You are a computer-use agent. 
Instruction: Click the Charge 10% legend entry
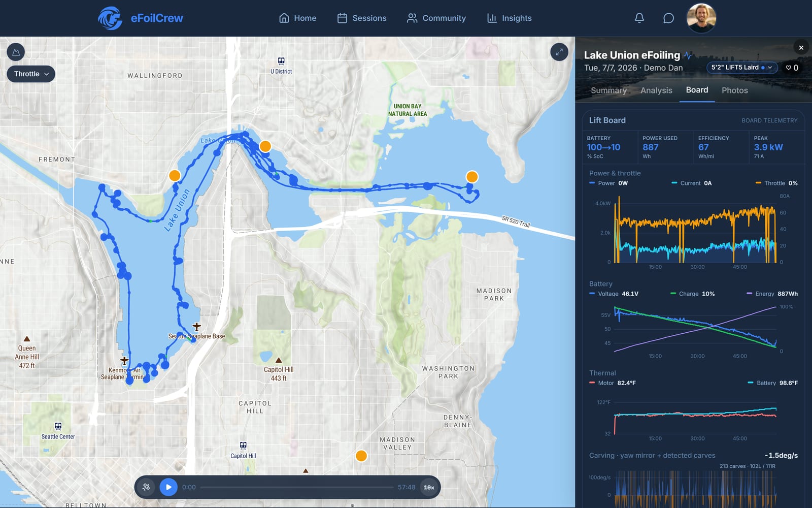pyautogui.click(x=692, y=294)
